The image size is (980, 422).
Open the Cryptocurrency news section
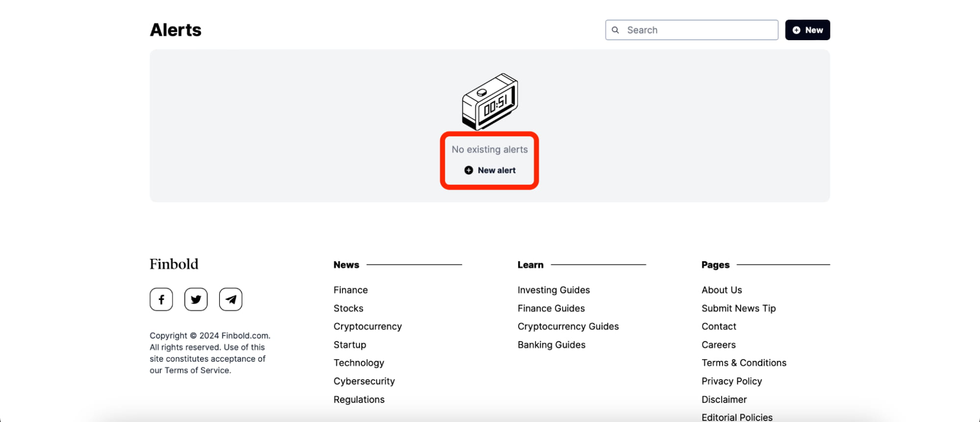[x=368, y=326]
